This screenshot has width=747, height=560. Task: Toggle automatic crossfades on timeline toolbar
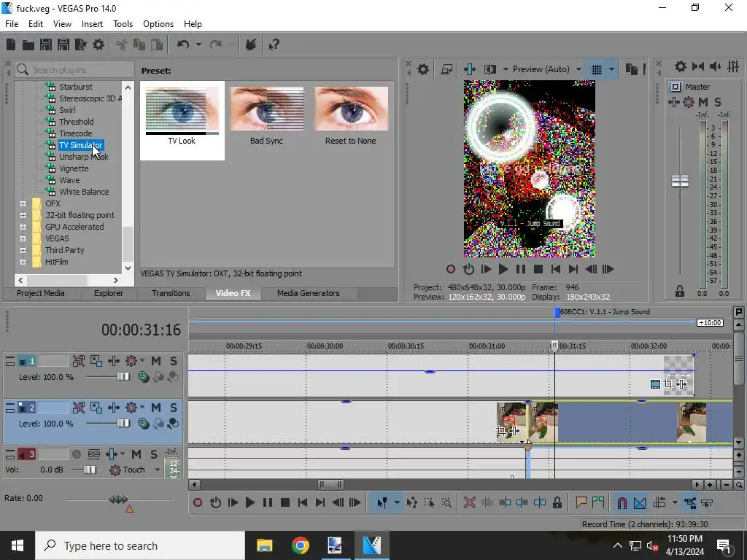pyautogui.click(x=640, y=502)
